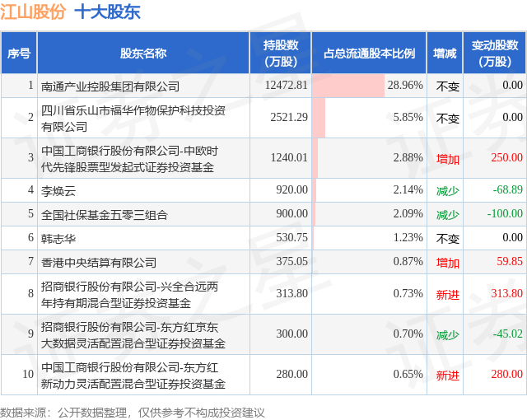Click the 530.75 shares value
The width and height of the screenshot is (527, 420).
291,237
